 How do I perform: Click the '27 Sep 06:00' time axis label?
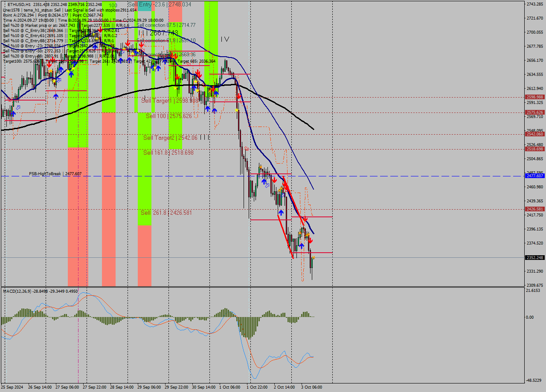[x=68, y=387]
